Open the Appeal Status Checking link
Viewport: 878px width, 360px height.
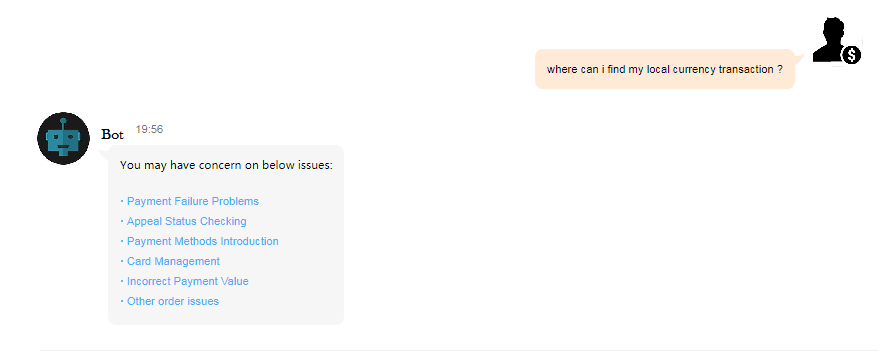point(186,221)
